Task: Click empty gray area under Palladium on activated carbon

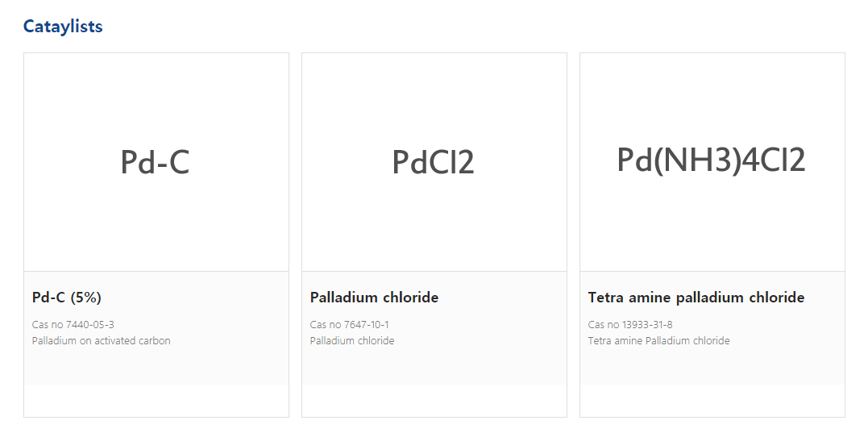Action: [x=156, y=367]
